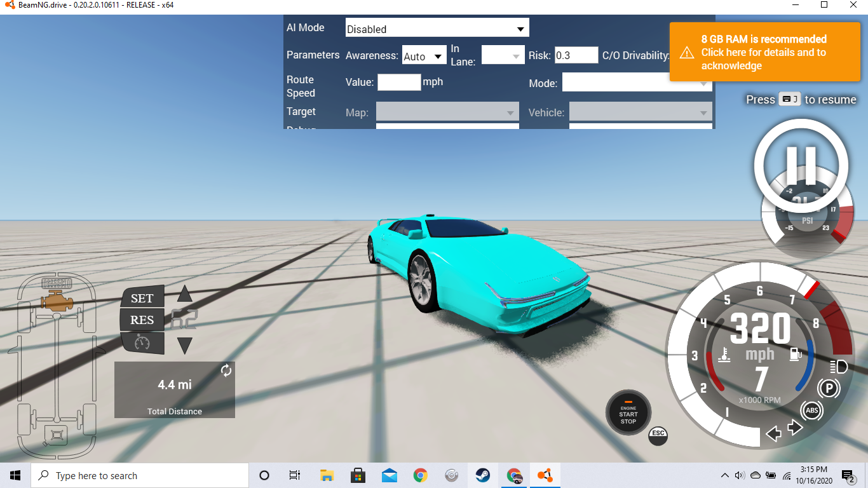Viewport: 868px width, 488px height.
Task: Open the Awareness dropdown set to Auto
Action: click(x=424, y=55)
